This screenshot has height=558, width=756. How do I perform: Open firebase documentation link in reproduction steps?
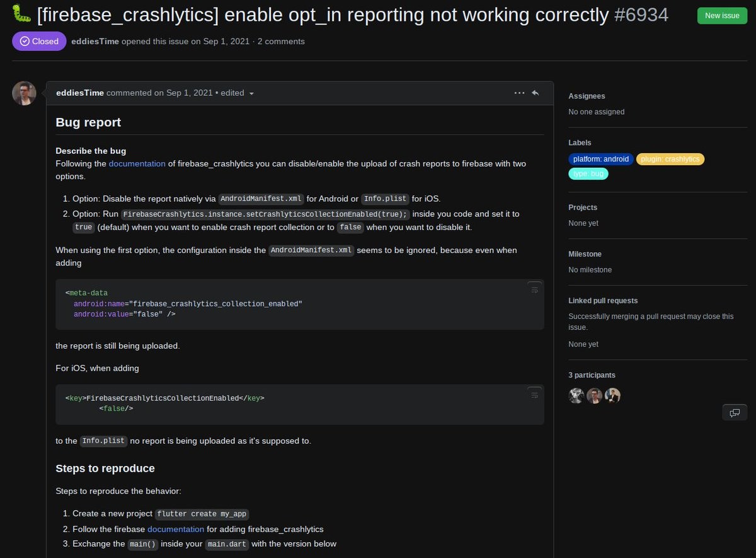(176, 529)
